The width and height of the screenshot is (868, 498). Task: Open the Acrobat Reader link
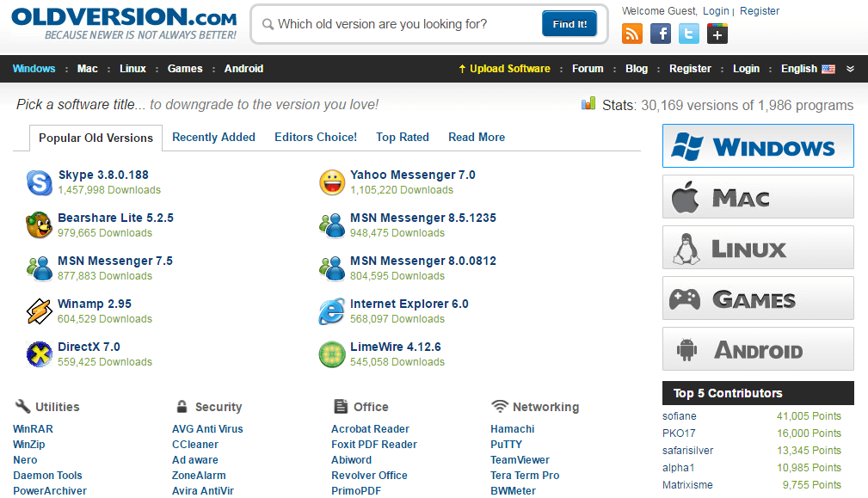[370, 429]
